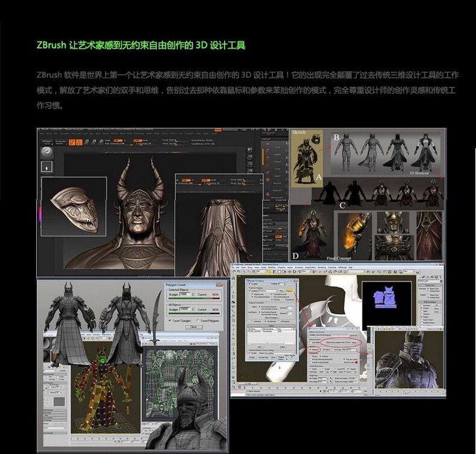
Task: Click Selected Objects Budget field in Polygon Count
Action: click(185, 294)
